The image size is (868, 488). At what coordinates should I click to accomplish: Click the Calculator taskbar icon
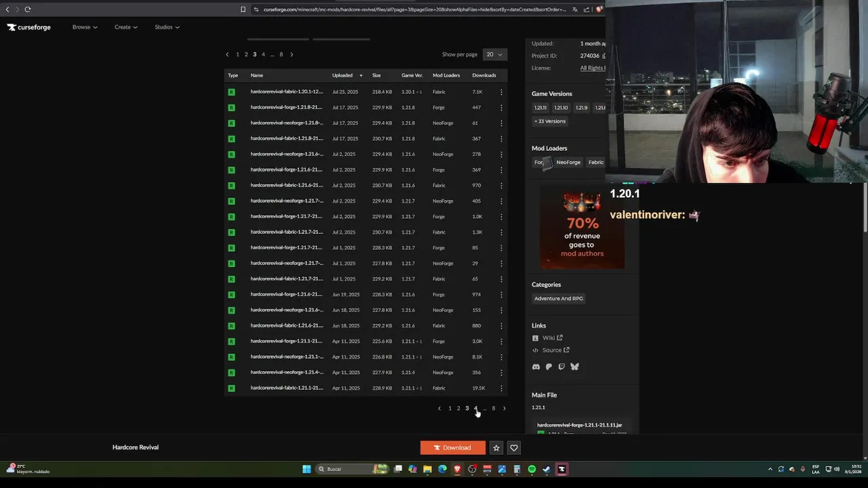(x=517, y=469)
